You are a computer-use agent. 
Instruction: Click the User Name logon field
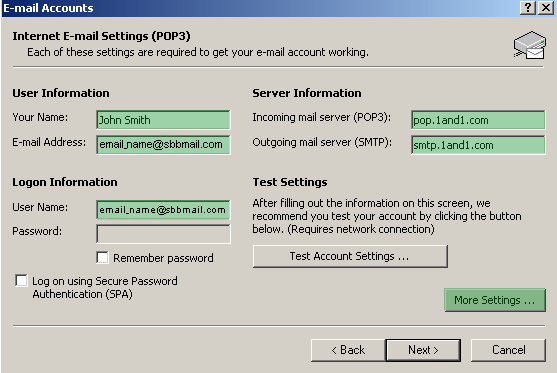coord(163,210)
